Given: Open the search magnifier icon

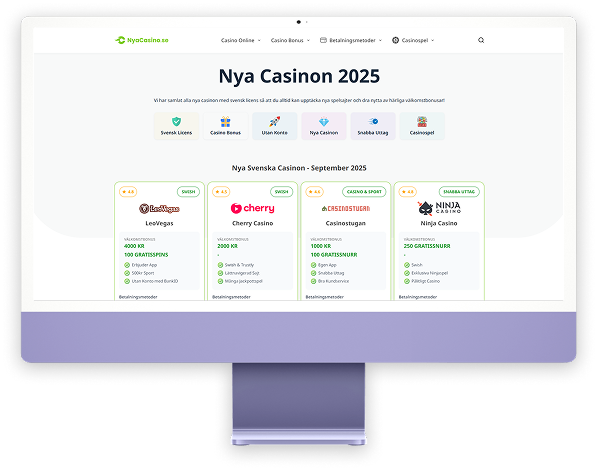Looking at the screenshot, I should [x=481, y=40].
